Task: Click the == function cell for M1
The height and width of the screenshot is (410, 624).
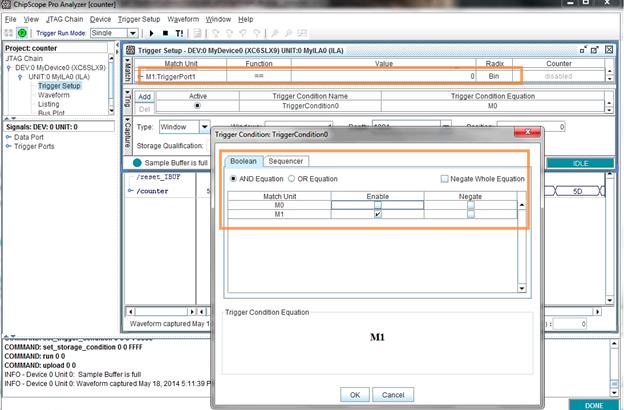Action: (x=259, y=76)
